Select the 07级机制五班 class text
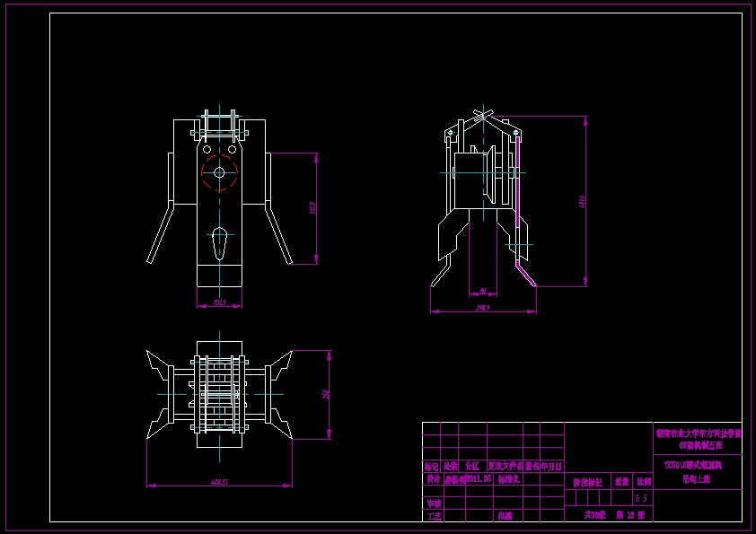The height and width of the screenshot is (534, 756). [700, 445]
